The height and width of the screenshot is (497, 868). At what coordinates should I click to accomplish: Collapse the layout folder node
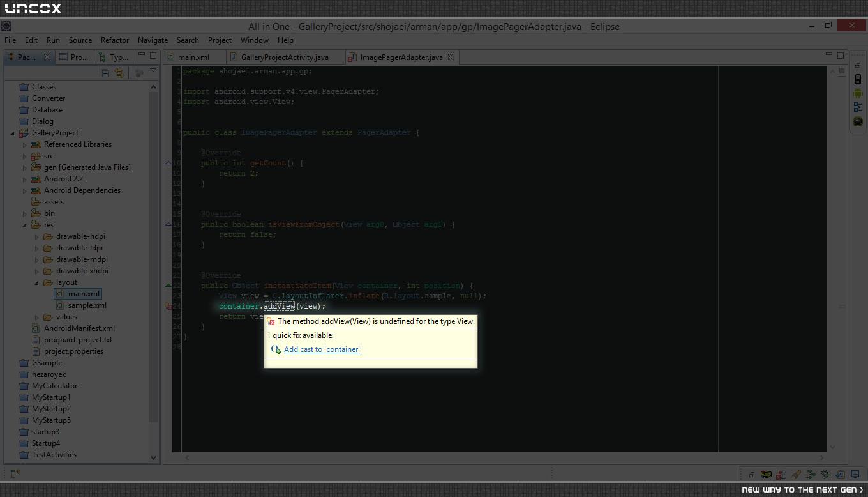click(36, 282)
